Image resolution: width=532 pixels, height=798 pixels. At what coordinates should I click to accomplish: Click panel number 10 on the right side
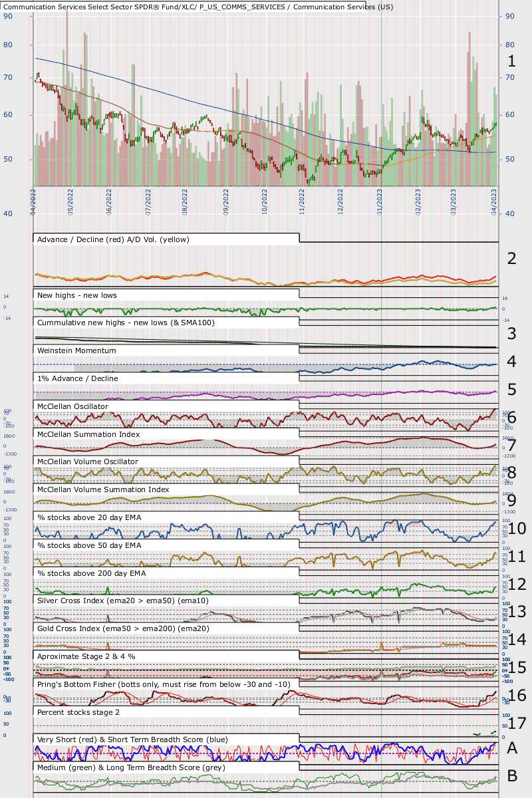517,529
